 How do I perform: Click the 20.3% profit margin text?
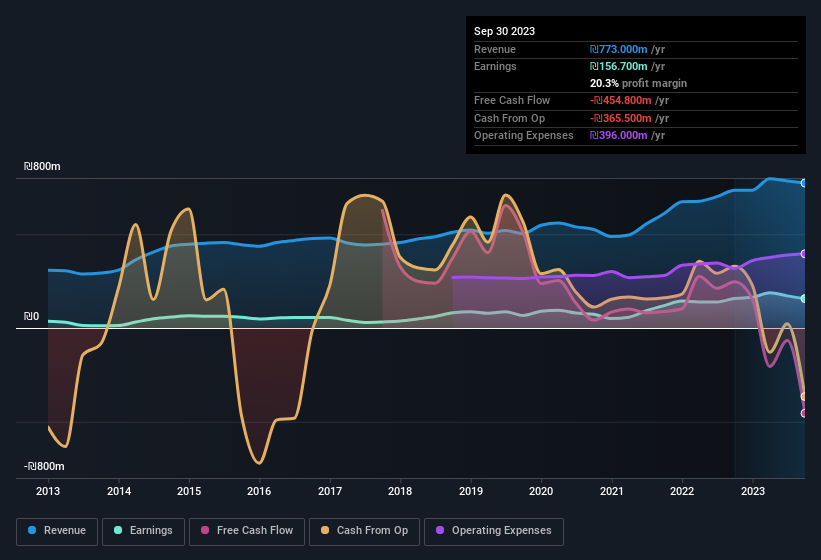tap(638, 83)
